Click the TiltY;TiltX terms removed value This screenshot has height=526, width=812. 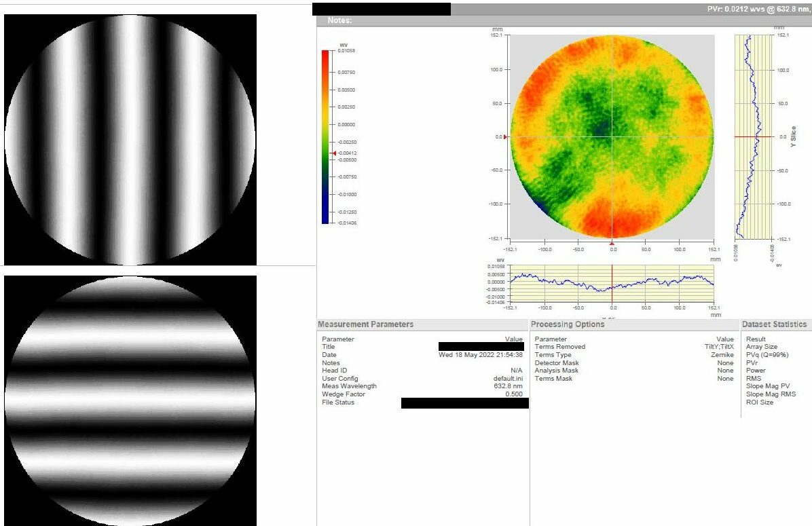pyautogui.click(x=719, y=347)
